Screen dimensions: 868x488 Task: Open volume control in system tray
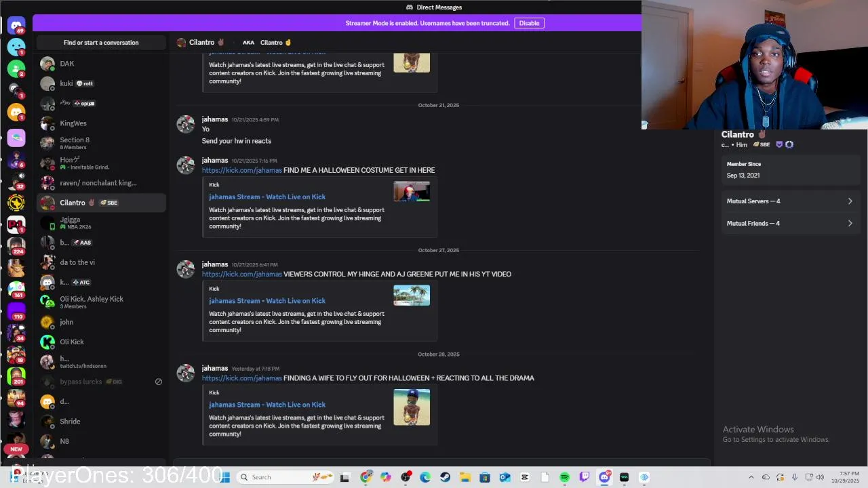(x=820, y=477)
